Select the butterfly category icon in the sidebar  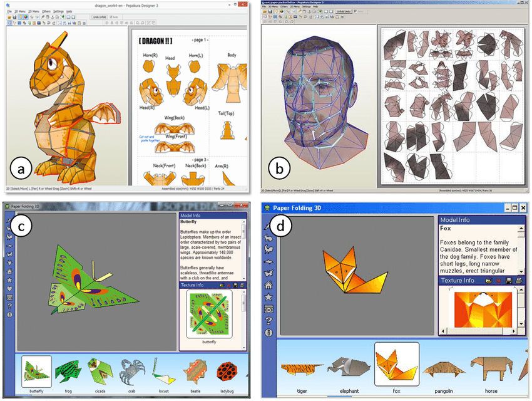pos(269,273)
